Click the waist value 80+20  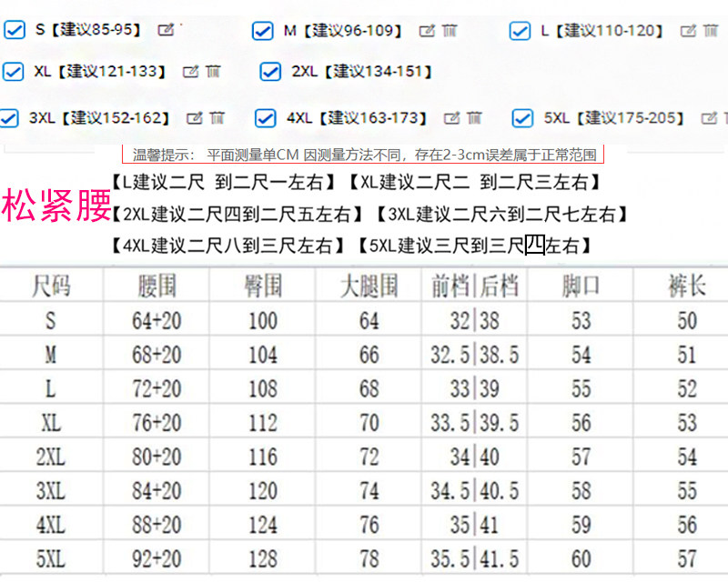[157, 457]
